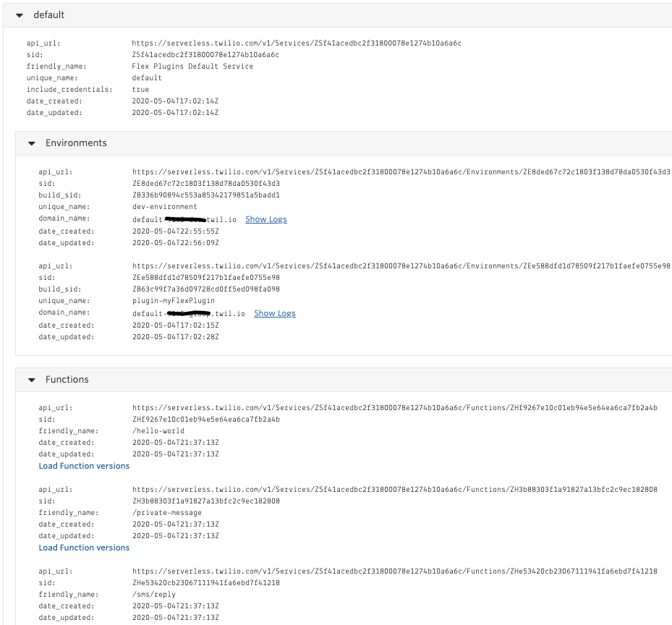Select the default service api_url value
Screen dimensions: 672x625
(297, 43)
